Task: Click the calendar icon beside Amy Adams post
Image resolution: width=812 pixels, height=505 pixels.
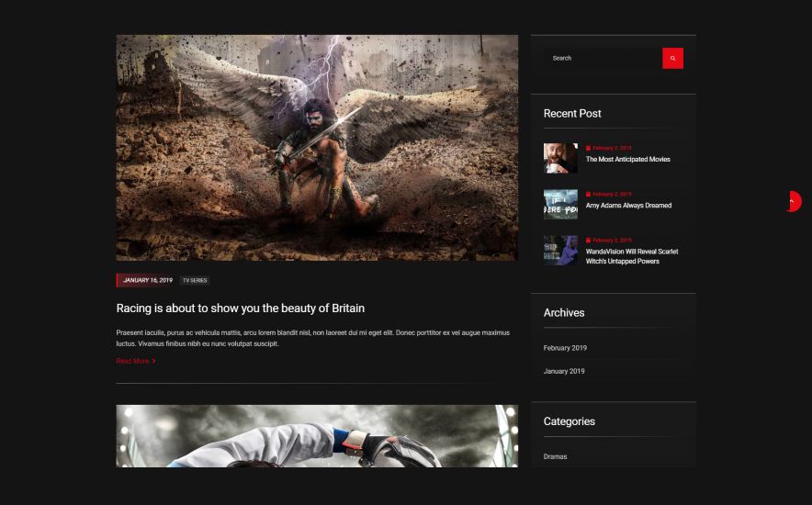Action: [588, 194]
